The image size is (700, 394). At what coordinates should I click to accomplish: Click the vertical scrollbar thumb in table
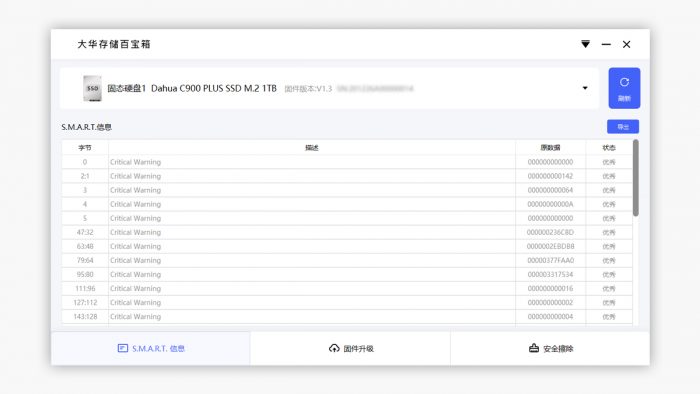pos(636,178)
